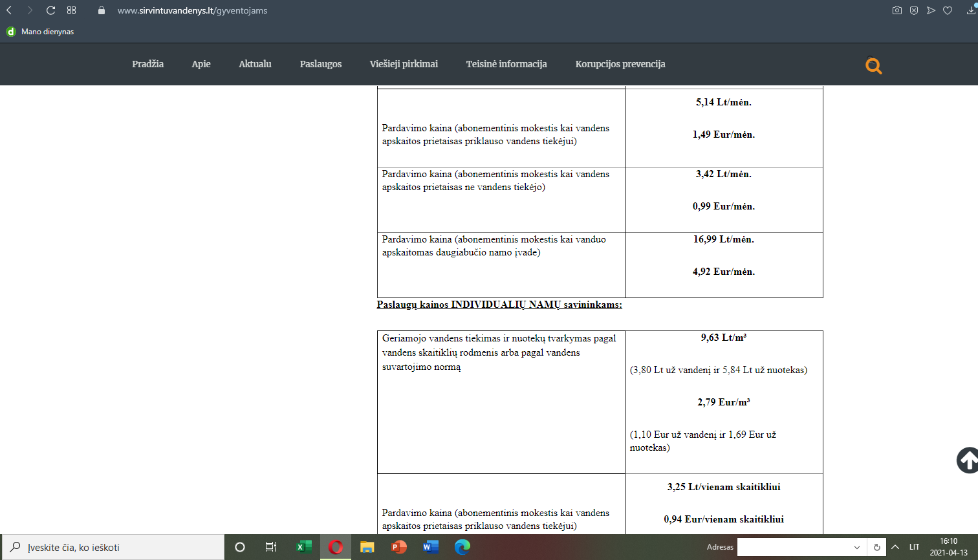
Task: Open the downloads icon in browser toolbar
Action: tap(971, 10)
